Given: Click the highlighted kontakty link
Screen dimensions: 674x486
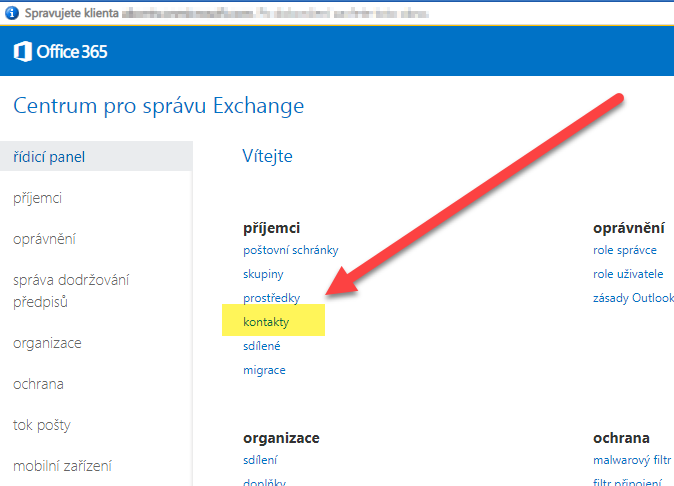Looking at the screenshot, I should (x=266, y=322).
